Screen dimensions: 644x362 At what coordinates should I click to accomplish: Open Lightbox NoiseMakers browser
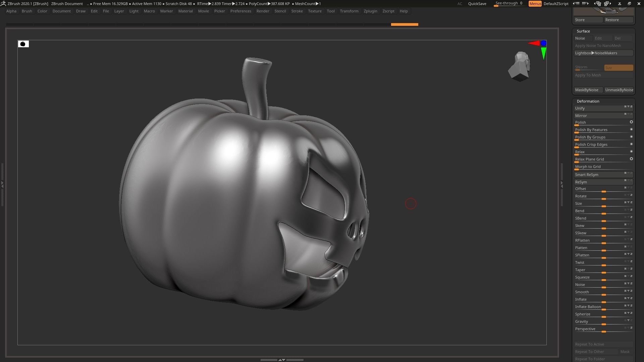point(603,53)
